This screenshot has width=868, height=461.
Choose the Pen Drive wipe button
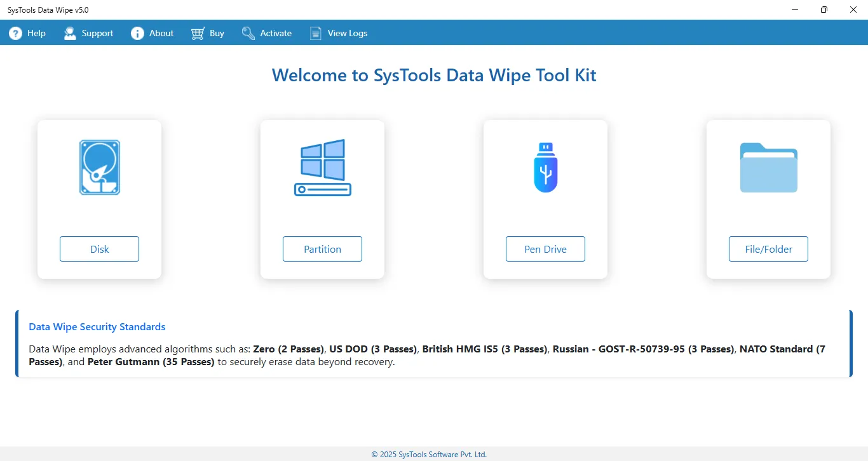(546, 249)
